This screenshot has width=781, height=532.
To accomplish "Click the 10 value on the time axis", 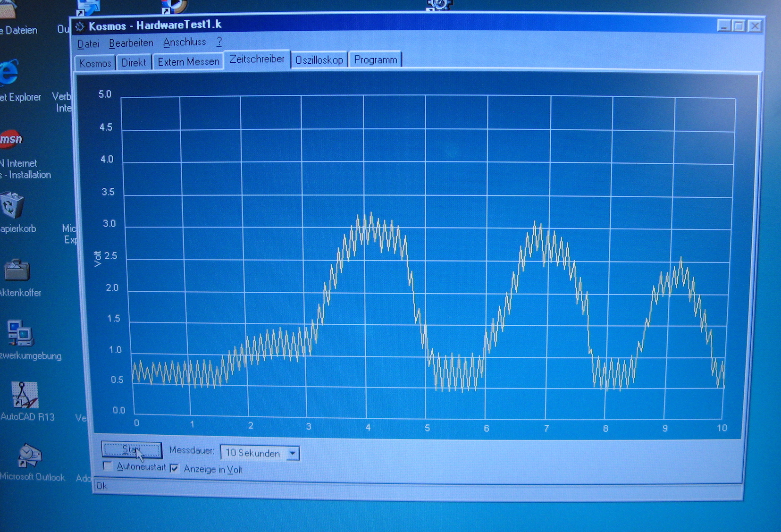I will pos(722,428).
